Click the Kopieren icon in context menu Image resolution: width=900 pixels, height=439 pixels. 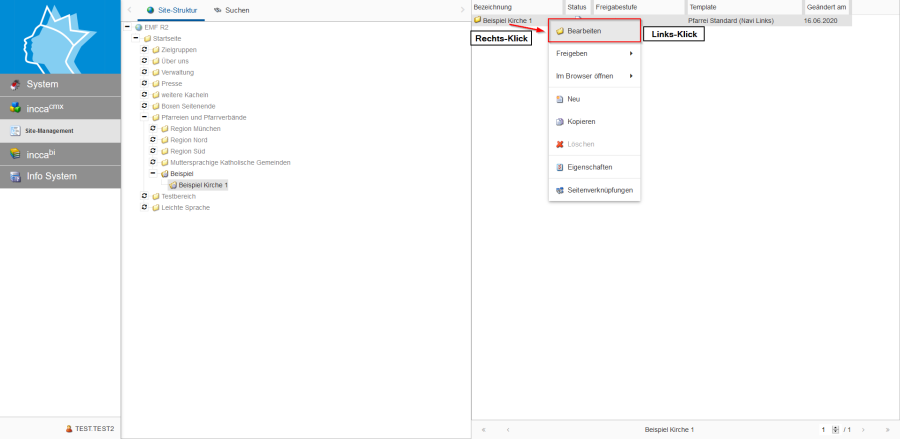point(560,122)
